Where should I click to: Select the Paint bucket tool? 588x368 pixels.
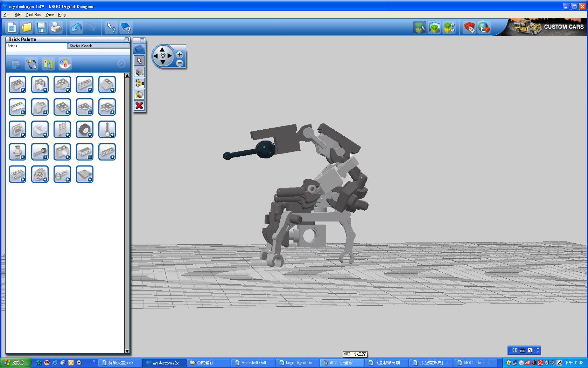coord(139,94)
